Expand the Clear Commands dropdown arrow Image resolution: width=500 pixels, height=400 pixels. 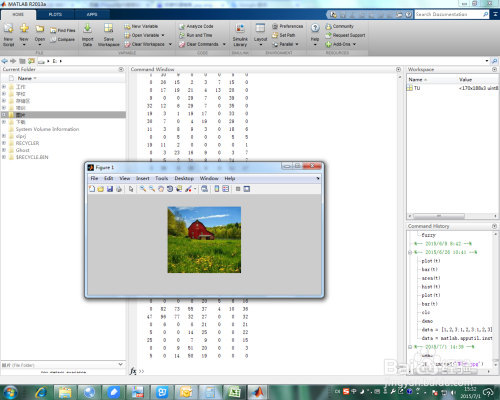(x=224, y=44)
